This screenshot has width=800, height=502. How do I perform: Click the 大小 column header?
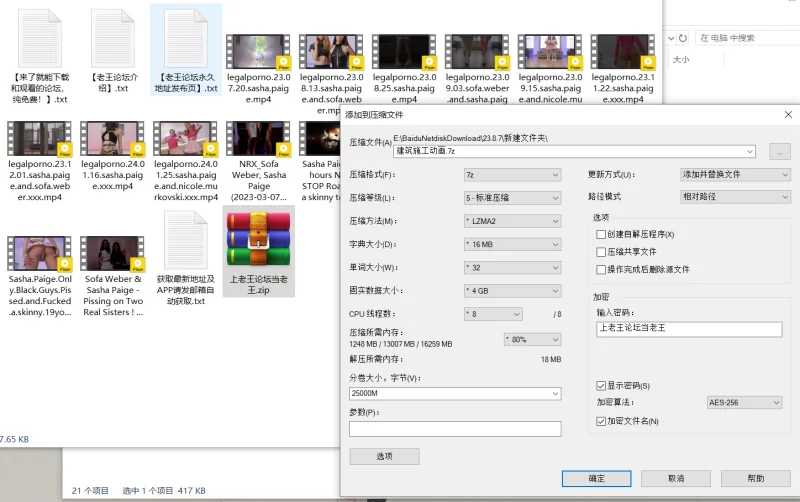coord(681,60)
